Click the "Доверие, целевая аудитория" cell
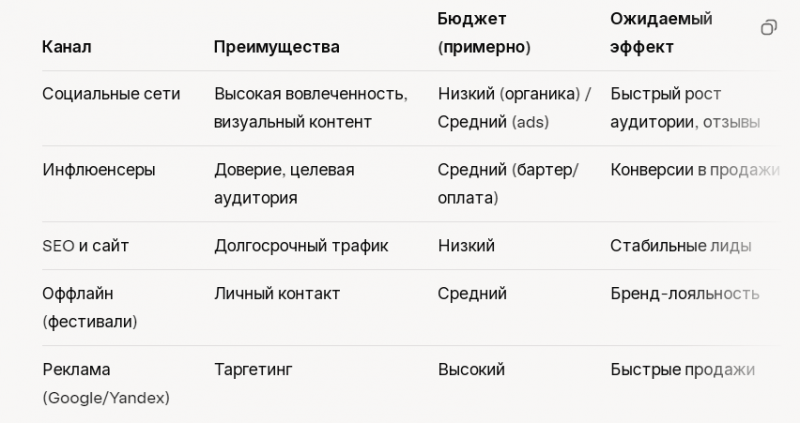 click(284, 184)
